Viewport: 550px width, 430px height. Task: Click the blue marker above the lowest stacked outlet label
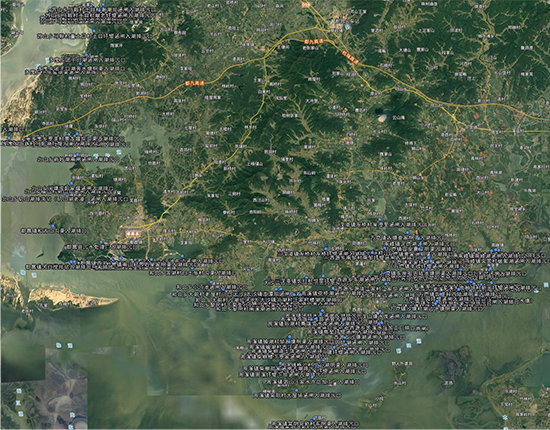(x=296, y=390)
